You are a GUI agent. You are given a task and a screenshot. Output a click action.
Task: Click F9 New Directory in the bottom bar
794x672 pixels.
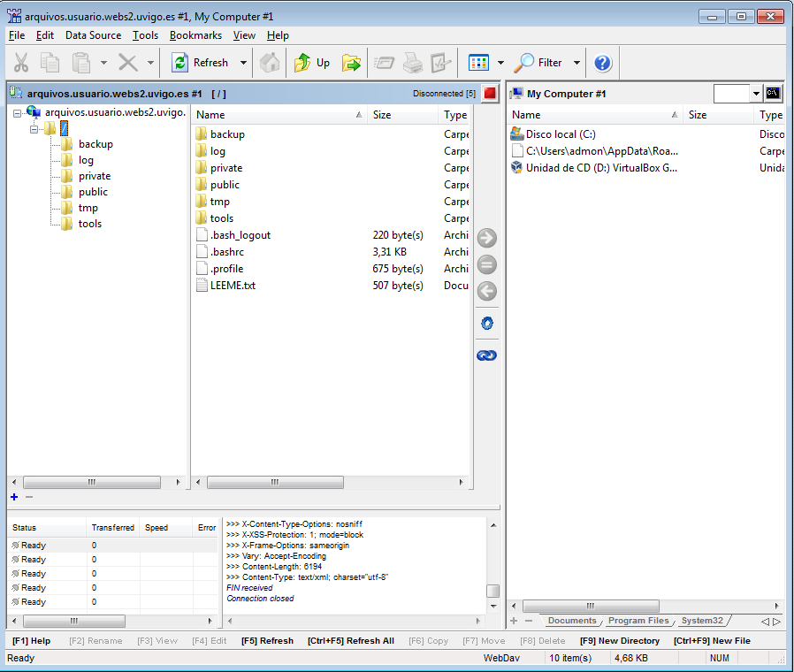(620, 641)
